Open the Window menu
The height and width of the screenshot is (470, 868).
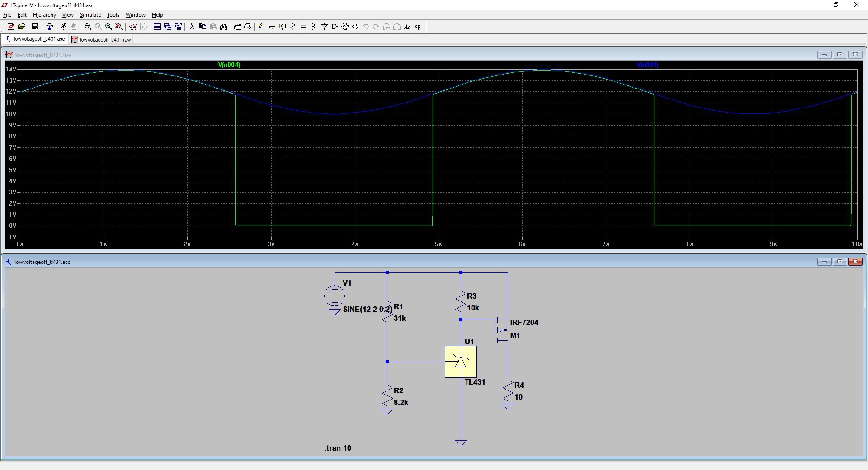coord(136,15)
